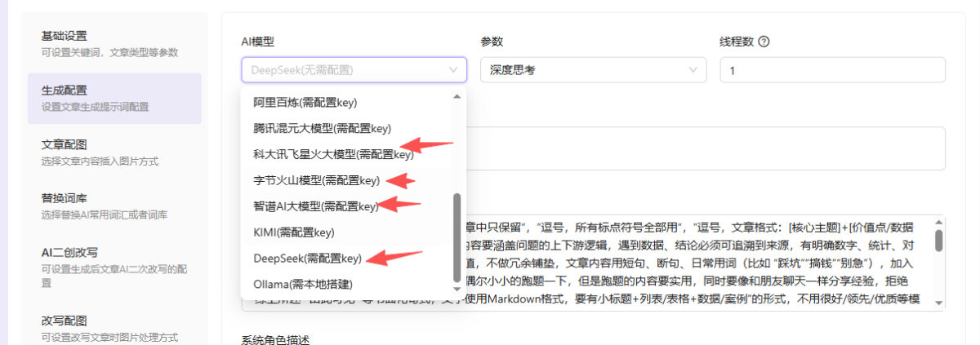Screen dimensions: 980x345
Task: Click the 线程数 help question icon
Action: tap(764, 41)
